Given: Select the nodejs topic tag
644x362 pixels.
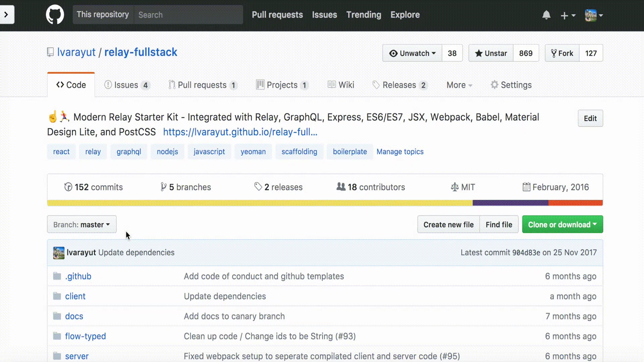Looking at the screenshot, I should click(167, 152).
